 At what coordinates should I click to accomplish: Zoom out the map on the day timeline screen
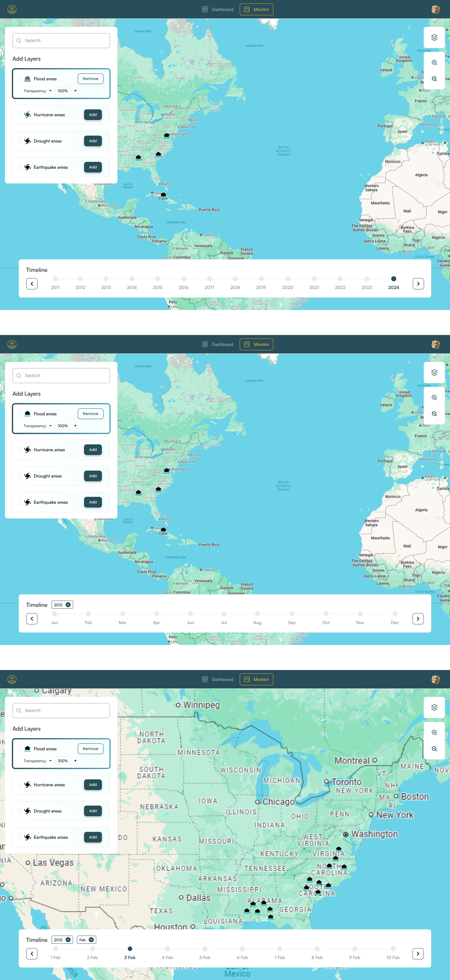[434, 749]
